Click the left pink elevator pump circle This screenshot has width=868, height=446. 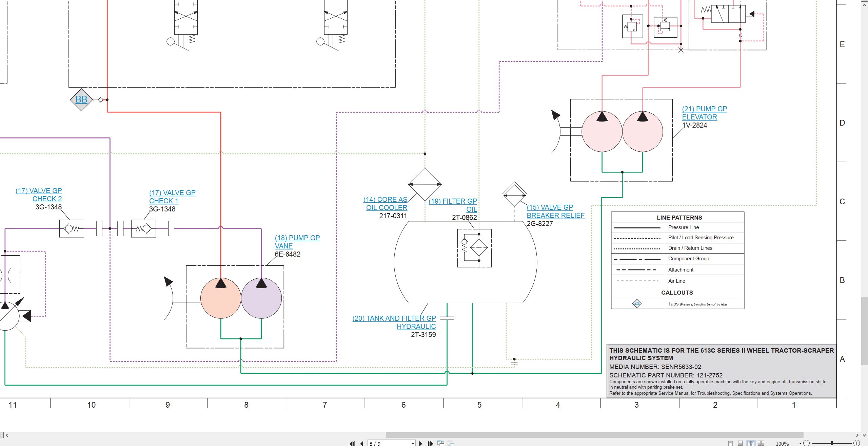click(x=602, y=131)
